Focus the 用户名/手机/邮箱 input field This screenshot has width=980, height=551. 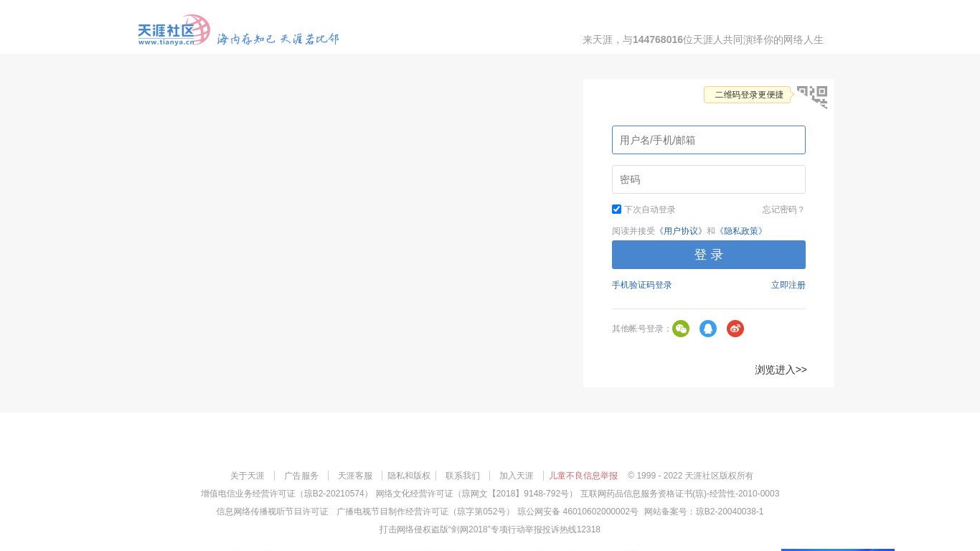tap(709, 140)
